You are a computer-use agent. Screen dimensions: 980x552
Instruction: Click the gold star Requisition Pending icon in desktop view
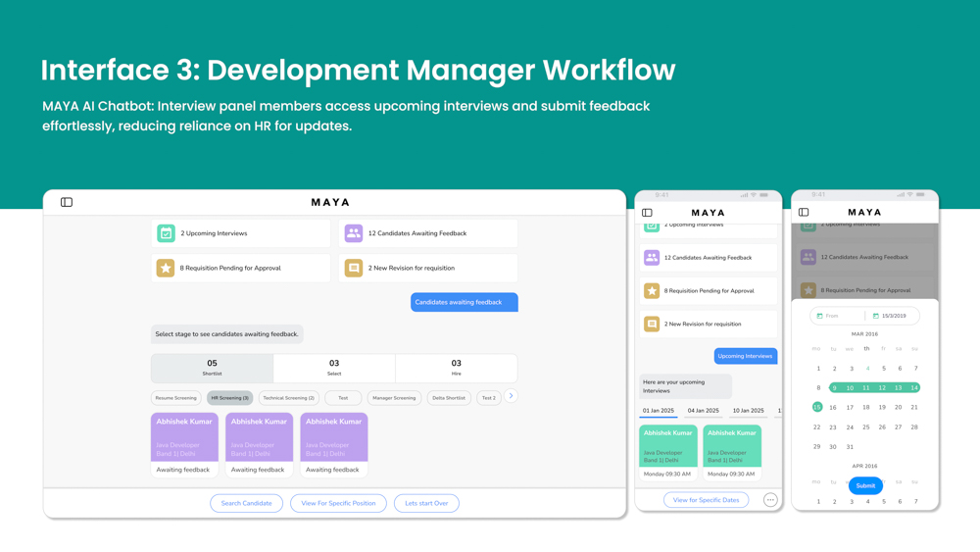pyautogui.click(x=166, y=268)
